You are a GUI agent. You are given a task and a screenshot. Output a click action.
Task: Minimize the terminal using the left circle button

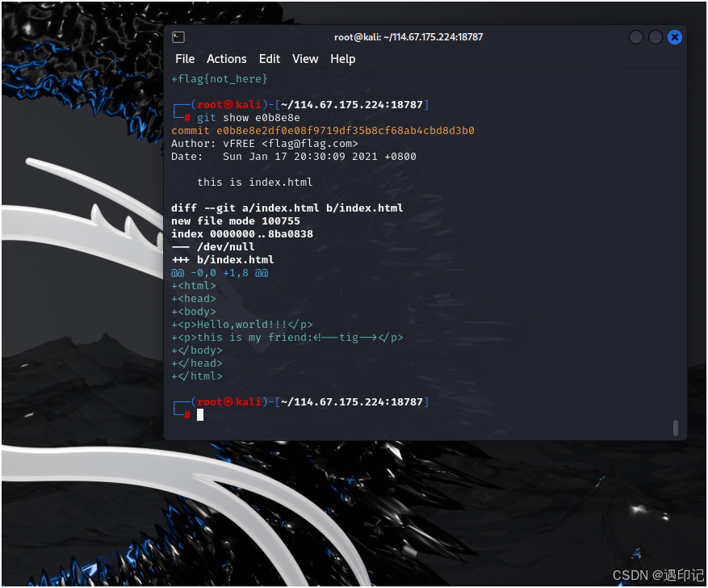point(636,37)
